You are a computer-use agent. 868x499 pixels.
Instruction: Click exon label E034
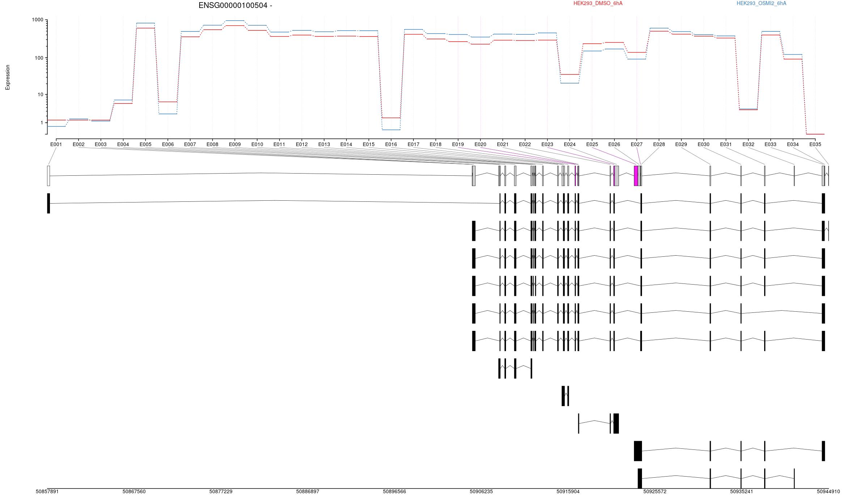pyautogui.click(x=793, y=144)
